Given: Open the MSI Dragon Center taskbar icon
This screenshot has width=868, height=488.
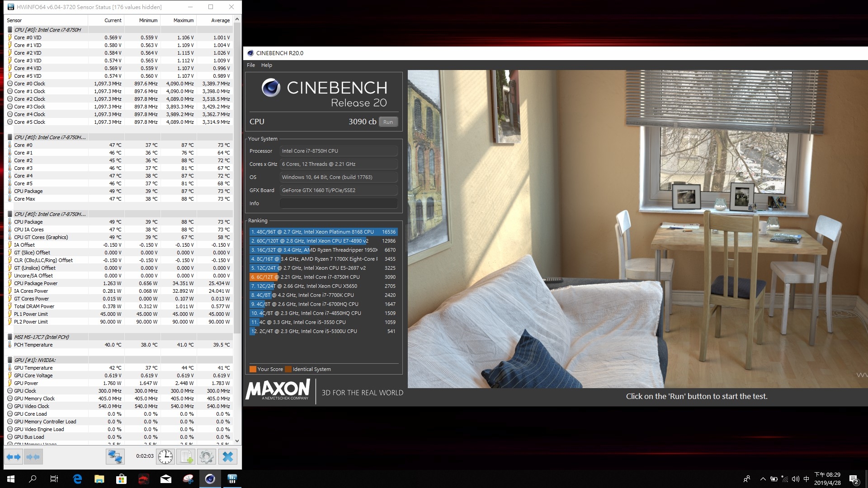Looking at the screenshot, I should (x=143, y=479).
